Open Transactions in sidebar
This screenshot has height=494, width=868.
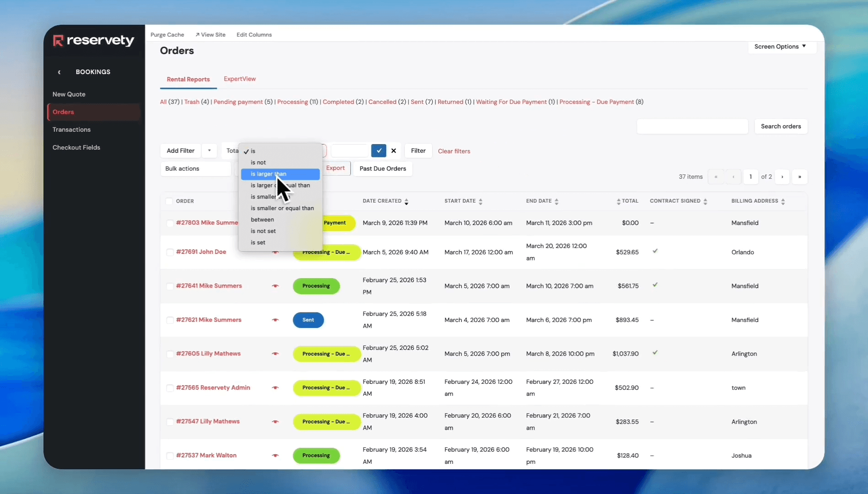pyautogui.click(x=71, y=129)
